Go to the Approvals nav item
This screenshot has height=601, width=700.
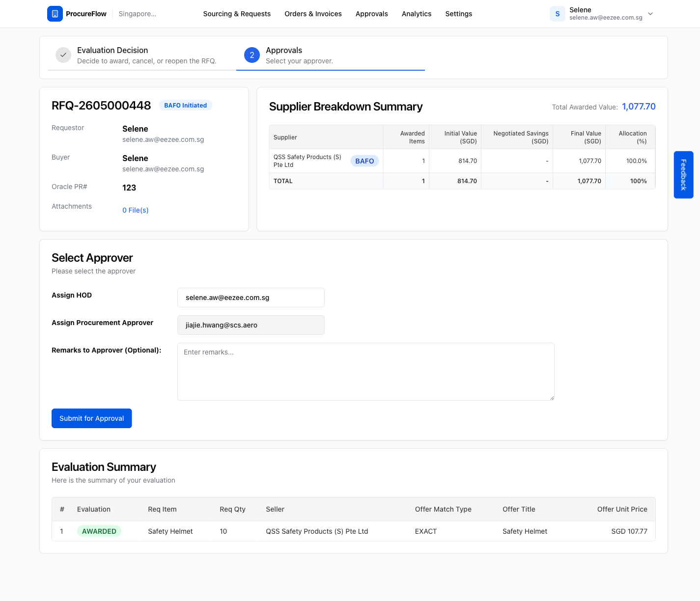(372, 14)
